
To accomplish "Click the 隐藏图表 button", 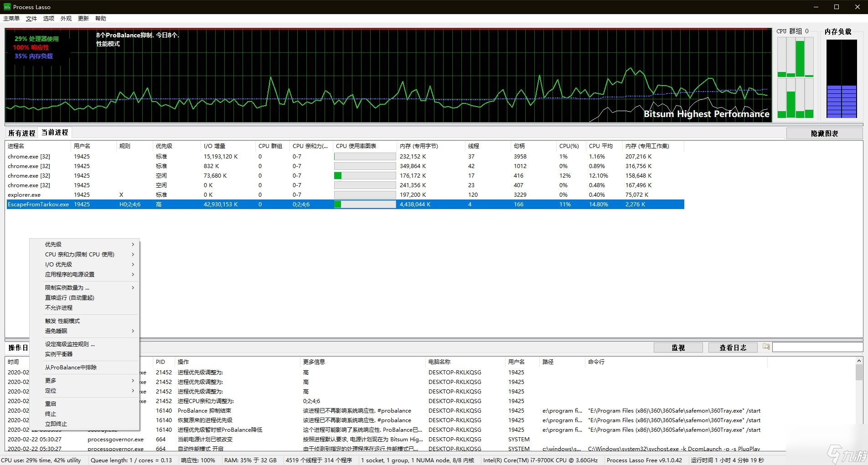I will click(824, 133).
